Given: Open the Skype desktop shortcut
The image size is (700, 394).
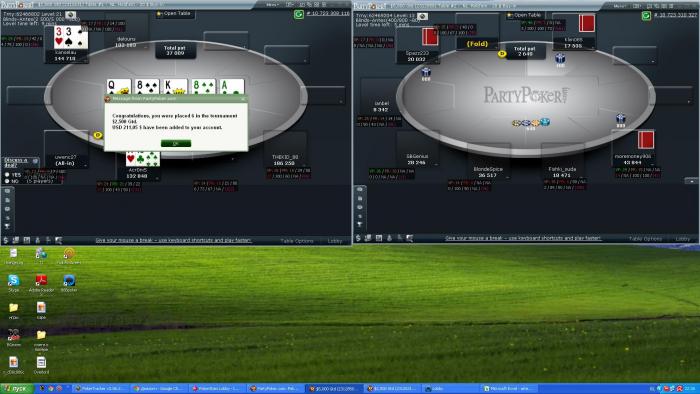Looking at the screenshot, I should (x=13, y=283).
